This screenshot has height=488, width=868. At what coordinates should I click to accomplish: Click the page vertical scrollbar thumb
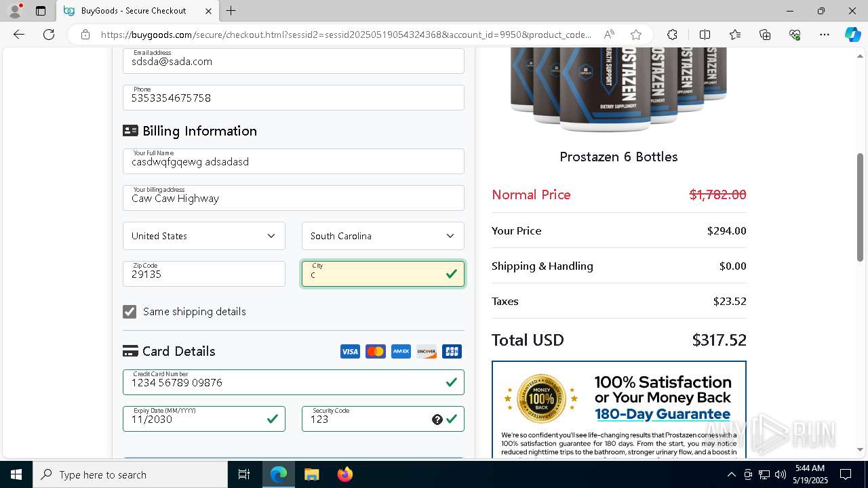[x=861, y=207]
